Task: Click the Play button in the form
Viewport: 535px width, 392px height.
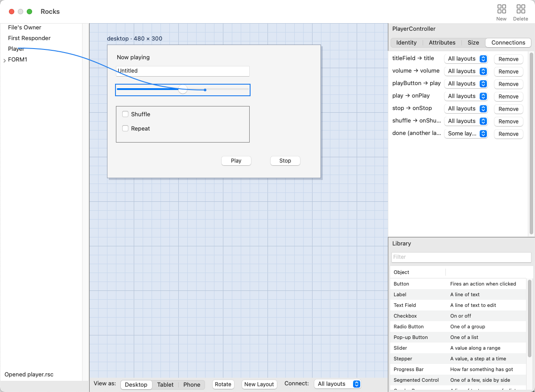Action: 236,161
